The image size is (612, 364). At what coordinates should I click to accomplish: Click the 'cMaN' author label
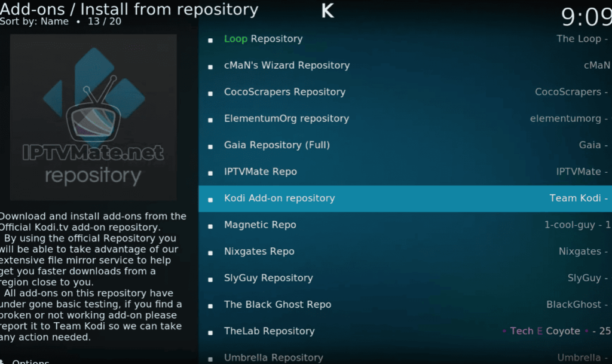coord(597,65)
